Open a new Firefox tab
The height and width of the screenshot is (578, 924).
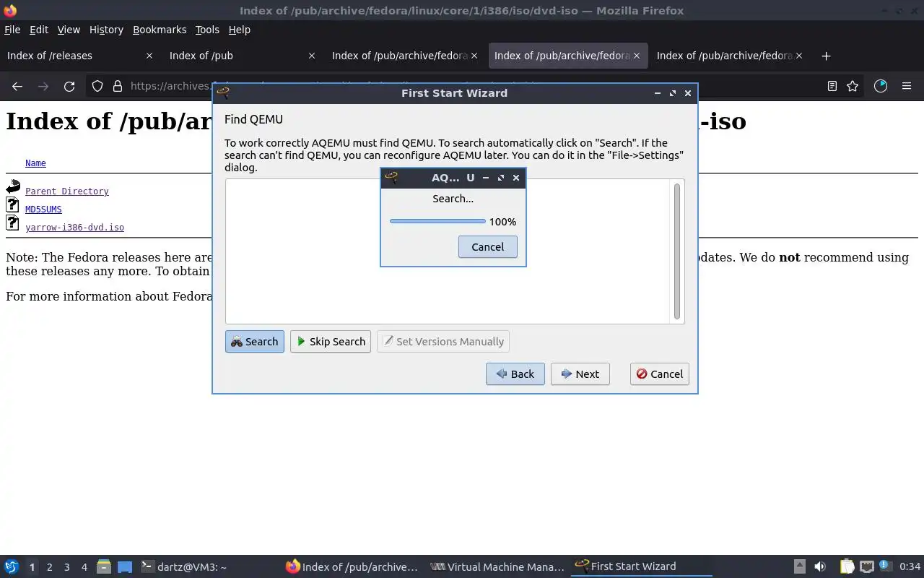coord(827,56)
